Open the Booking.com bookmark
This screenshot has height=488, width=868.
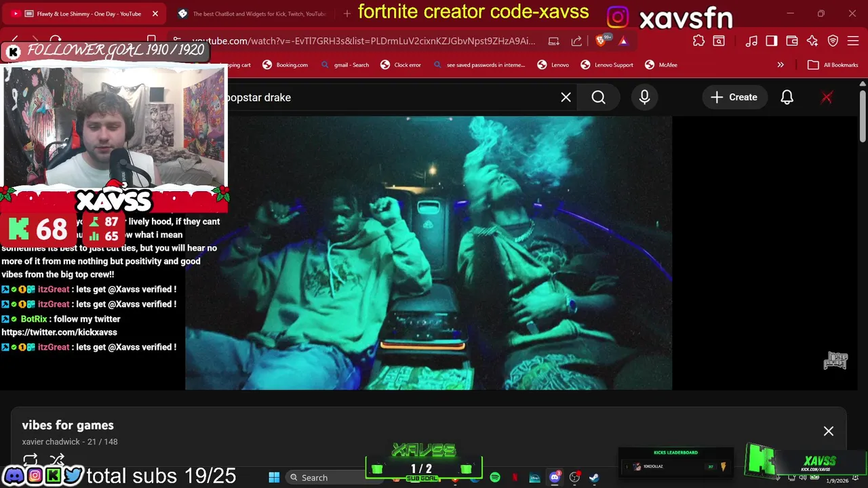(x=285, y=65)
